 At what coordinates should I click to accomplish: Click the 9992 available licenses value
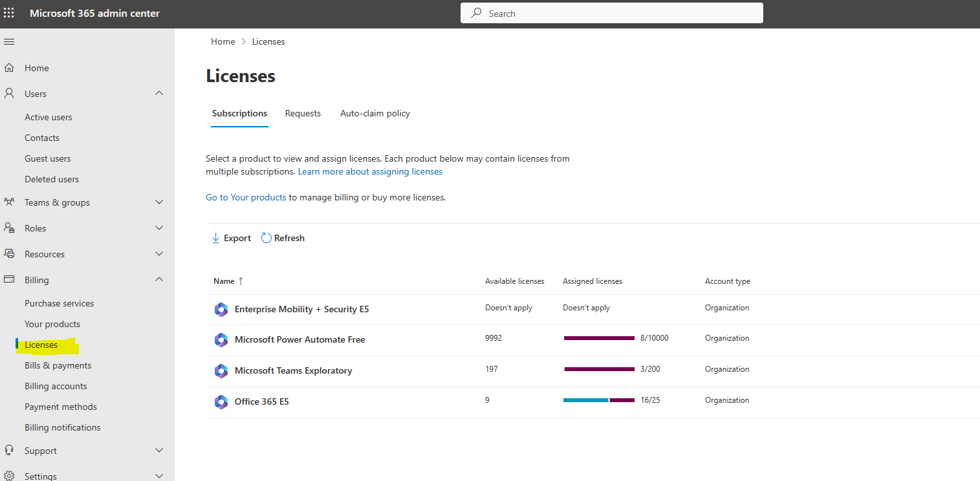[x=494, y=338]
